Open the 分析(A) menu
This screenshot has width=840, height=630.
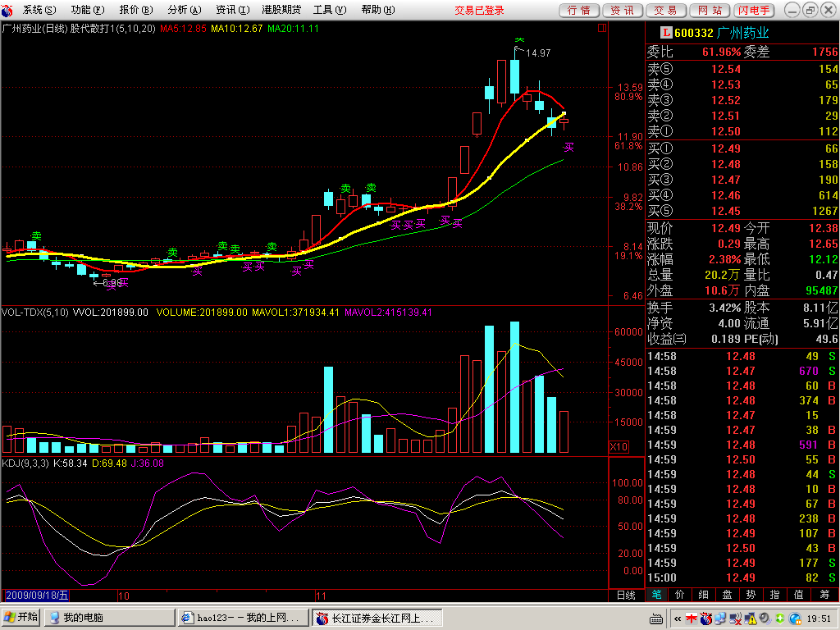(x=185, y=10)
